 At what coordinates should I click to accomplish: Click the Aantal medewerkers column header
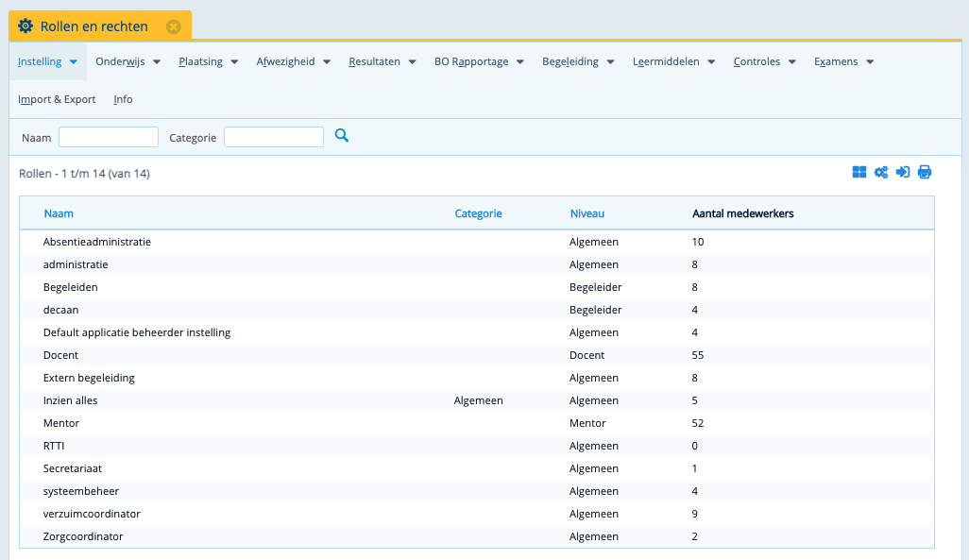click(x=743, y=213)
